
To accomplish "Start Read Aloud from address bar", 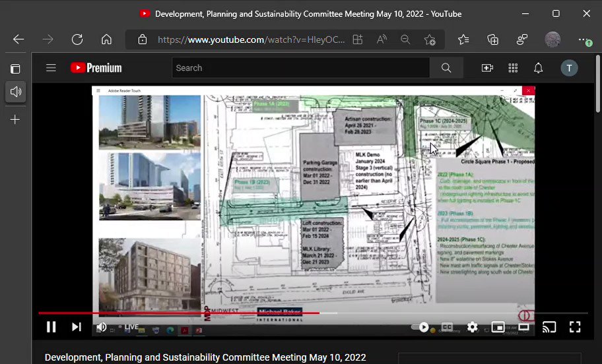I will [x=382, y=39].
